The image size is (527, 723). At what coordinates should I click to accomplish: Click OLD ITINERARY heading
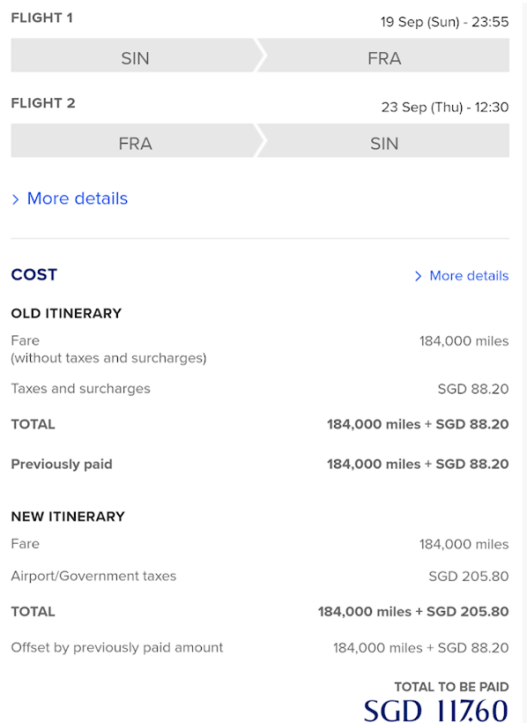coord(66,314)
